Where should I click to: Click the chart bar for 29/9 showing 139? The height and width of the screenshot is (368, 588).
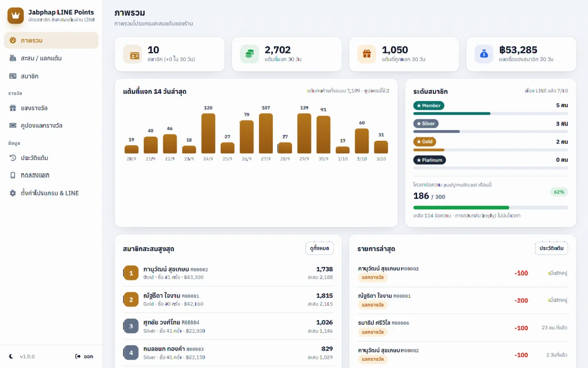coord(304,133)
